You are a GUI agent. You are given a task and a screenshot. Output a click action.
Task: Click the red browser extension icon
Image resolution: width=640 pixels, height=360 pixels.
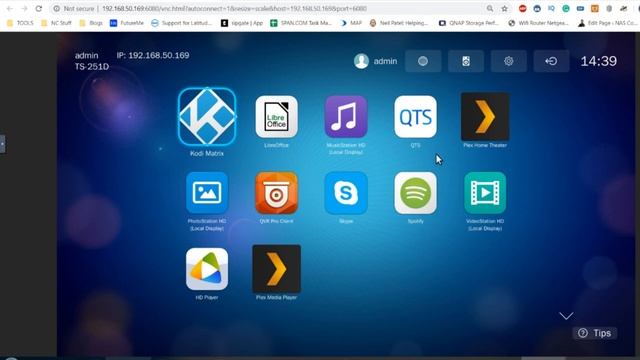[522, 8]
